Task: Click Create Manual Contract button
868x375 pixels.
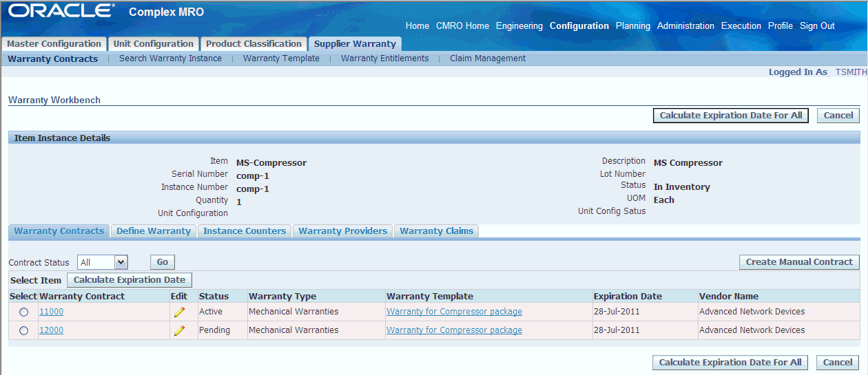Action: point(799,262)
